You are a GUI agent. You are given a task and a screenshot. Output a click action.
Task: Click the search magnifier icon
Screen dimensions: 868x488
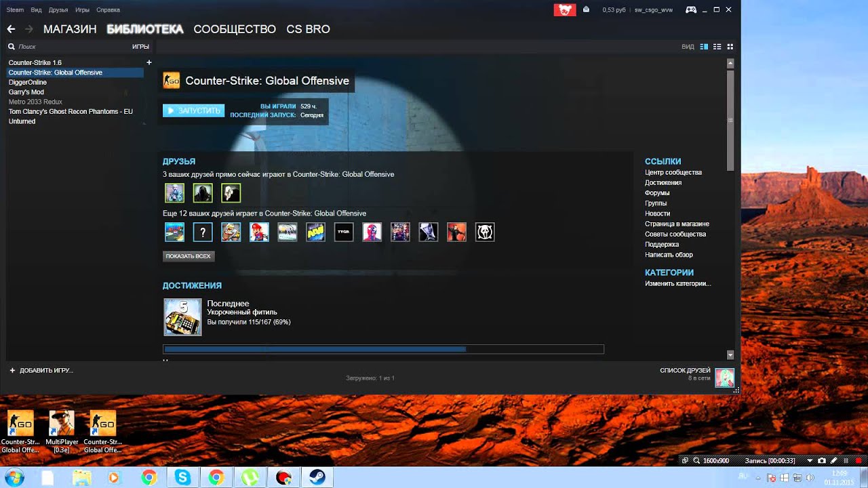pyautogui.click(x=12, y=47)
